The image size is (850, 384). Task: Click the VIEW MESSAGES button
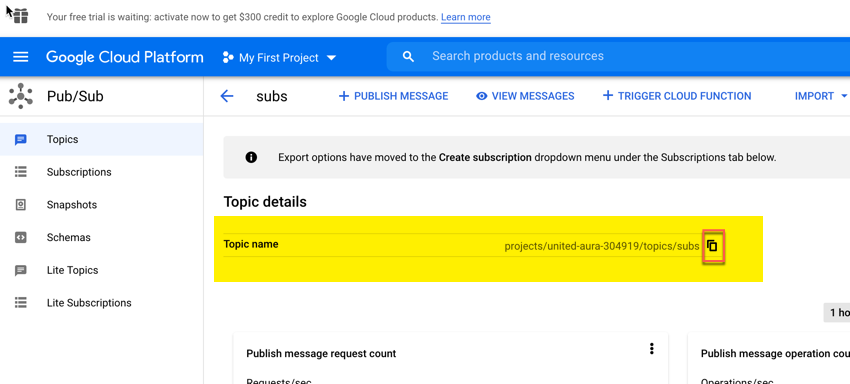(x=525, y=96)
